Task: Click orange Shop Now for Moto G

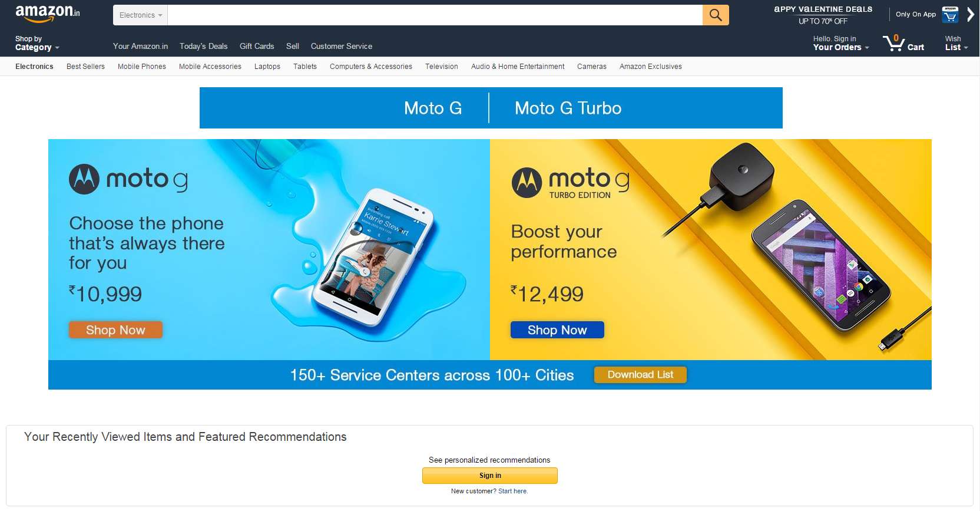Action: pos(115,330)
